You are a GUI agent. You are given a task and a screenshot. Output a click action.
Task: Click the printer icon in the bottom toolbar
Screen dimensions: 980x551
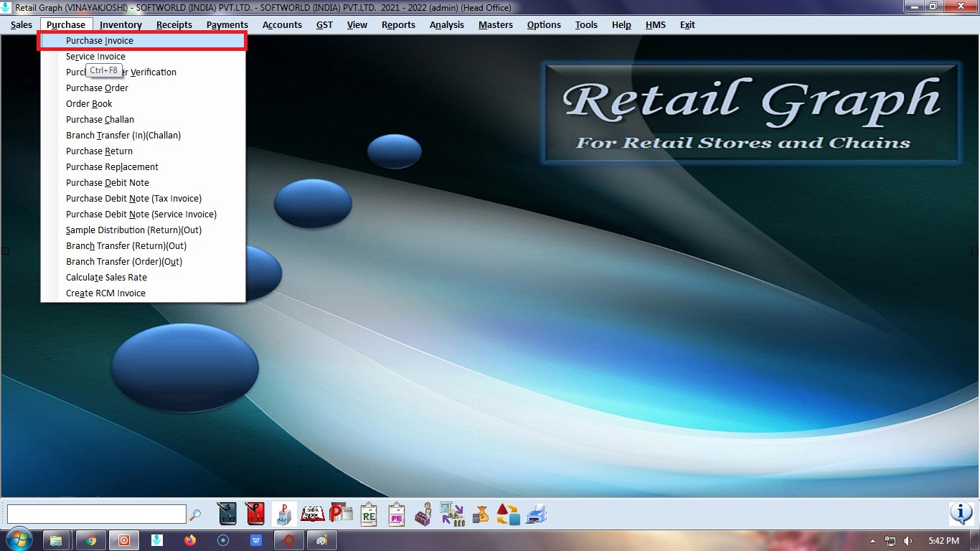537,514
